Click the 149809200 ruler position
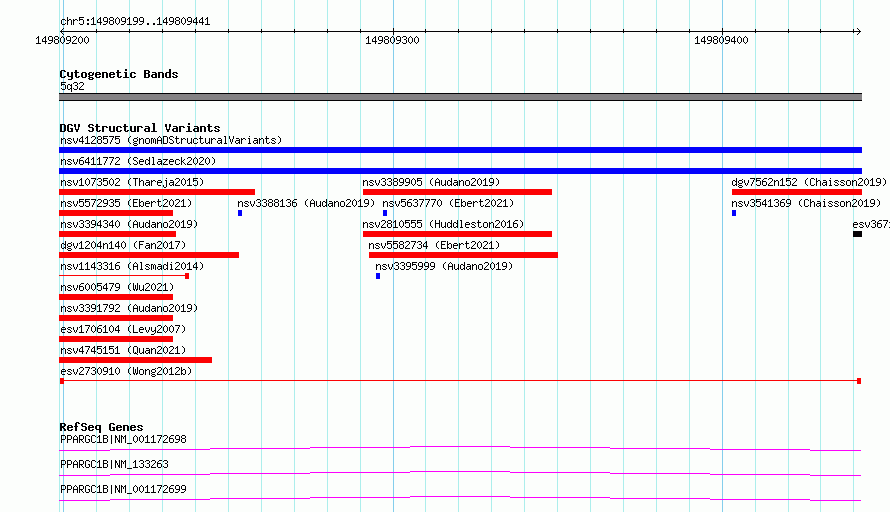The height and width of the screenshot is (512, 890). pos(62,40)
